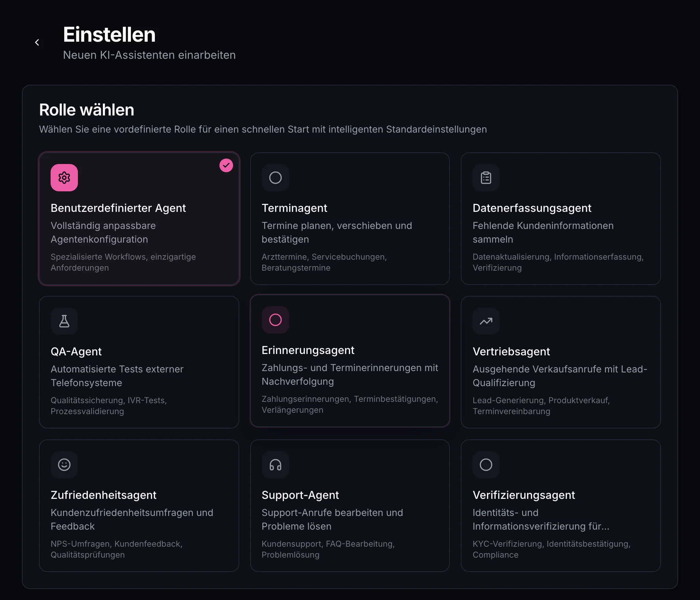Click the back navigation chevron

pos(38,42)
